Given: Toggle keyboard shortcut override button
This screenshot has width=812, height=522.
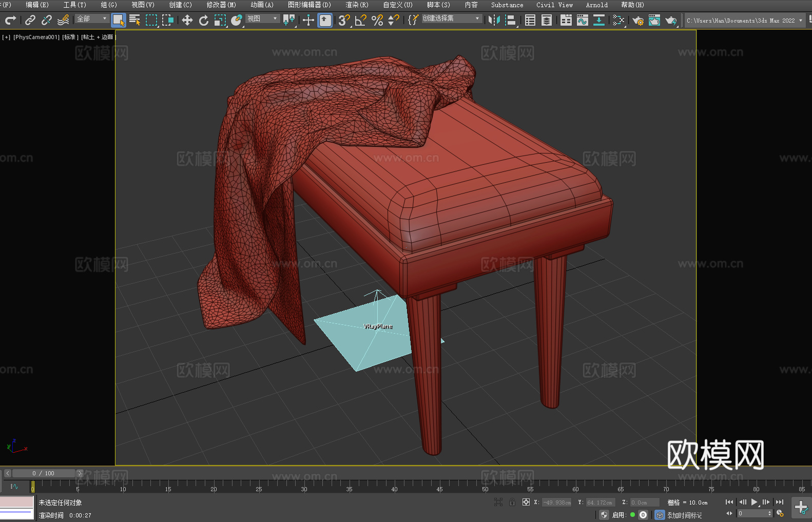Looking at the screenshot, I should (x=325, y=20).
